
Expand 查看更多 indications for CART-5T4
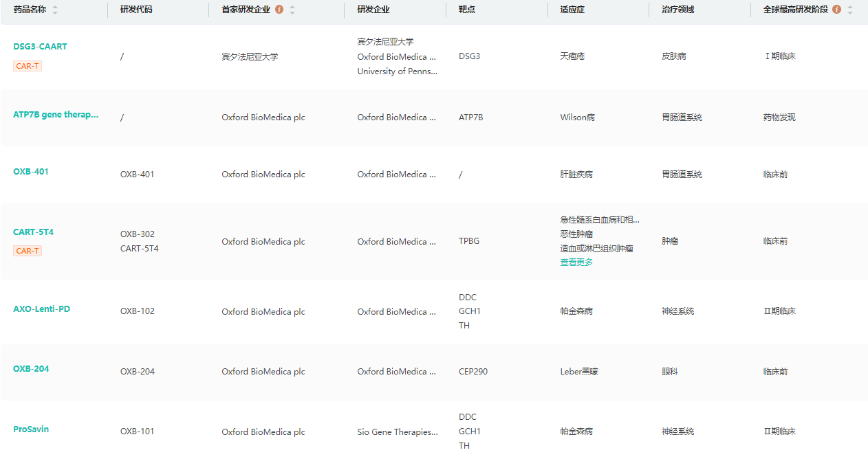[576, 262]
